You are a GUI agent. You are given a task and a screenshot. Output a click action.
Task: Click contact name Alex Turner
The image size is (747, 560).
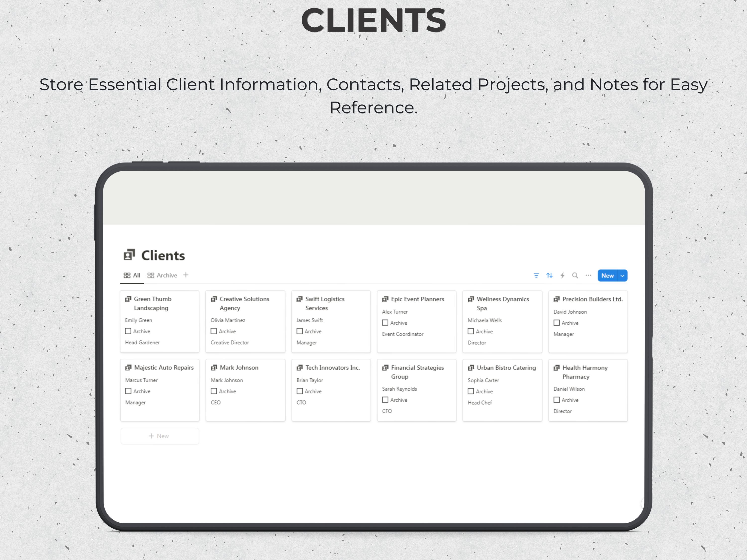(395, 312)
